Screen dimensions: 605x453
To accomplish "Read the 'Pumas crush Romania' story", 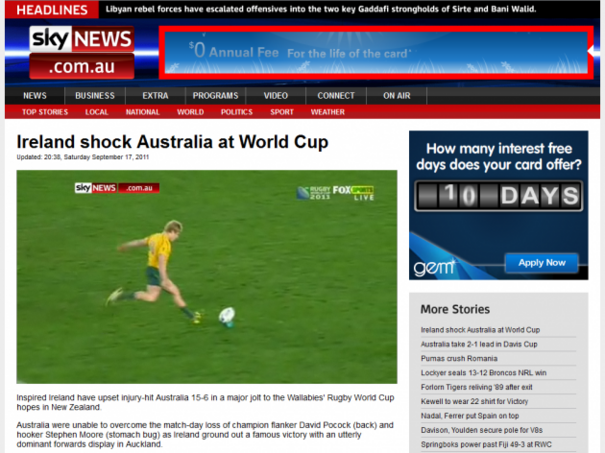I will (x=458, y=358).
